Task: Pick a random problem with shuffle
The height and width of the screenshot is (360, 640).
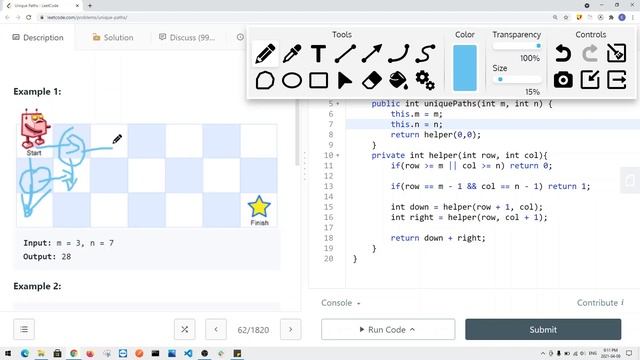Action: pos(184,329)
